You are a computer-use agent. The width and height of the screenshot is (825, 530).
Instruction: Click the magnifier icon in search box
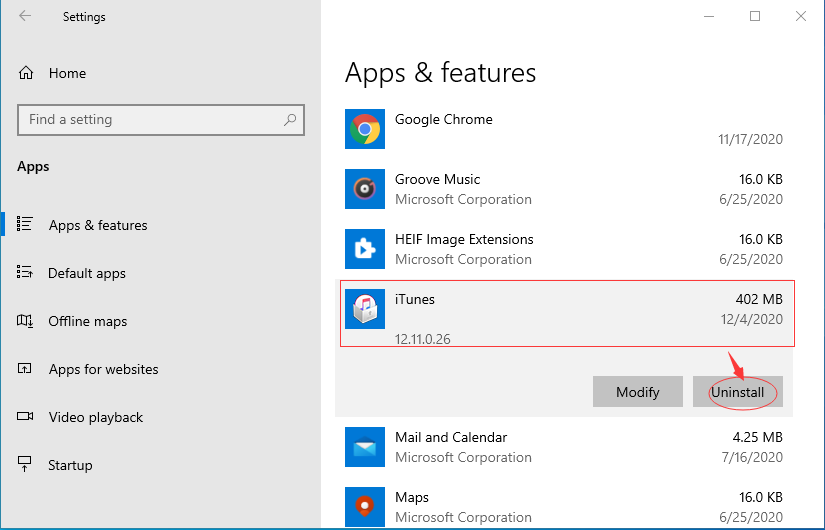[290, 119]
